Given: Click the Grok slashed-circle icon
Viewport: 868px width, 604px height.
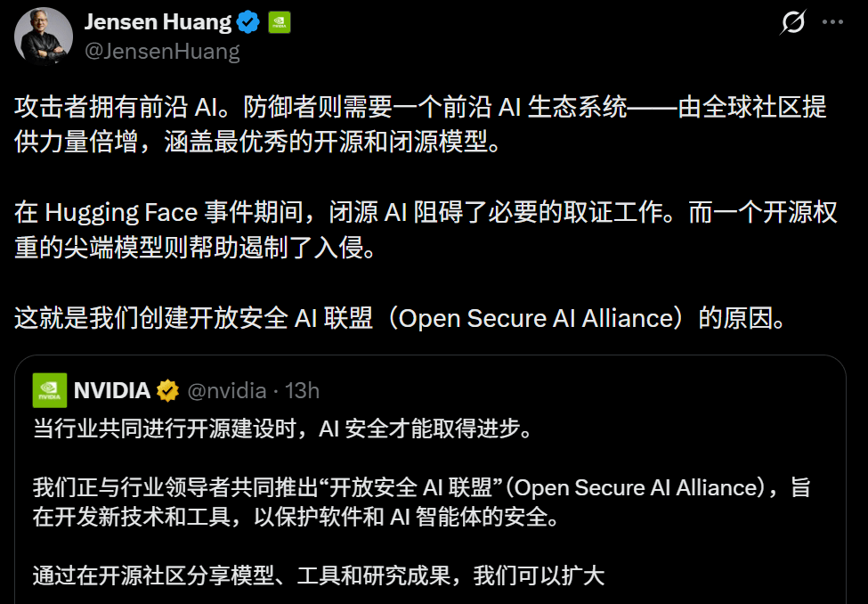Looking at the screenshot, I should [792, 22].
